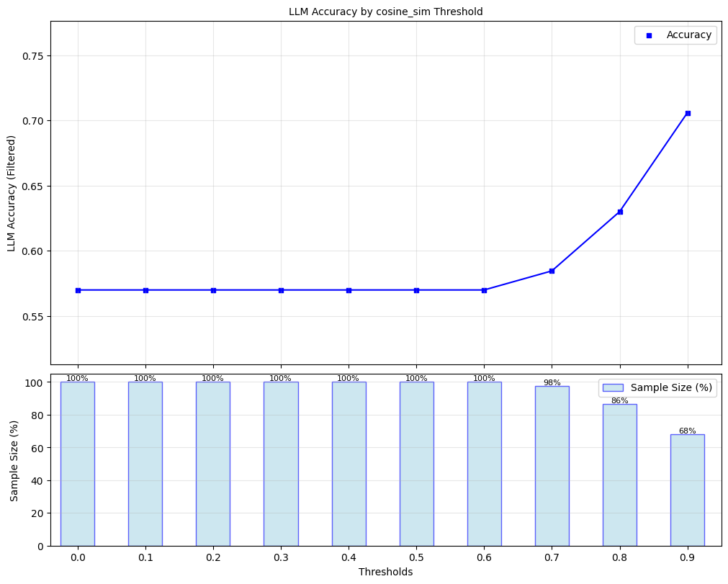Click the '68%' annotation above the last bar
728x584 pixels.
pos(687,431)
